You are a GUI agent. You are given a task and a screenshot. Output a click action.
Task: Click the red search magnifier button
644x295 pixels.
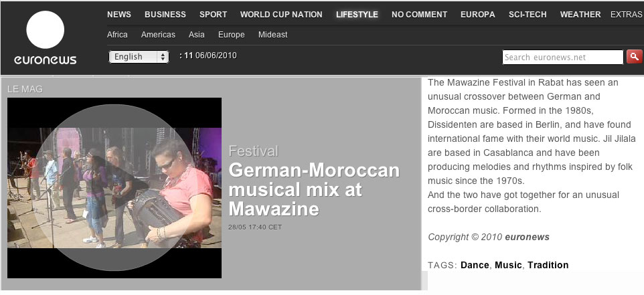[x=635, y=57]
